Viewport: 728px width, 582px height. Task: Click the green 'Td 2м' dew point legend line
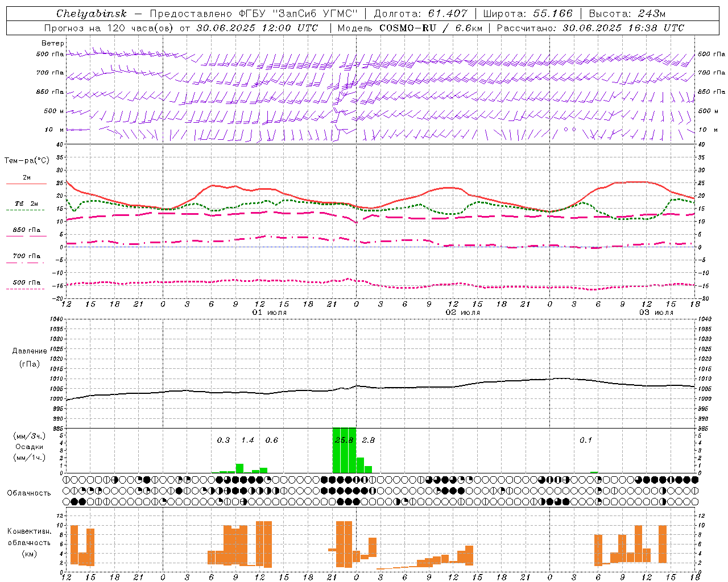(25, 210)
